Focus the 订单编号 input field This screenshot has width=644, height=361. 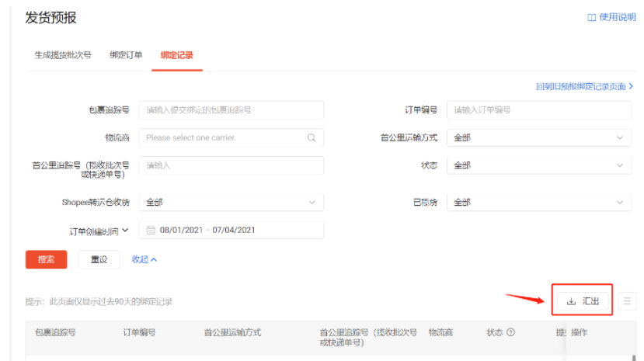[539, 110]
